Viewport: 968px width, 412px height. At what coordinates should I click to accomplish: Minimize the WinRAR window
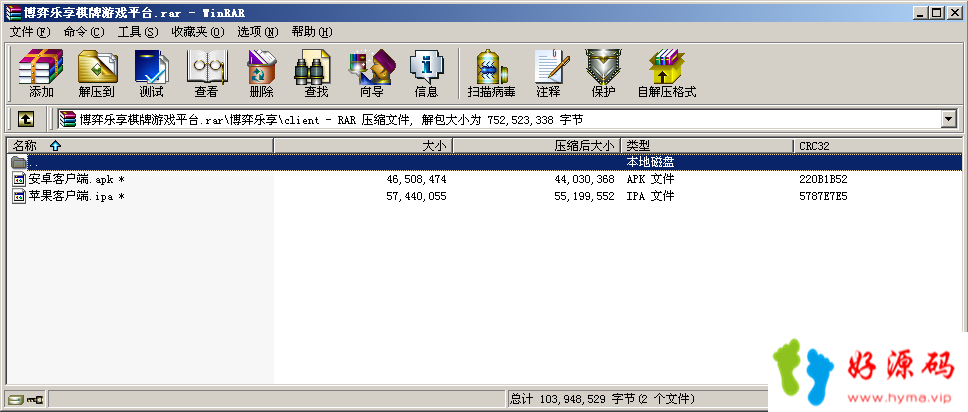tap(921, 12)
